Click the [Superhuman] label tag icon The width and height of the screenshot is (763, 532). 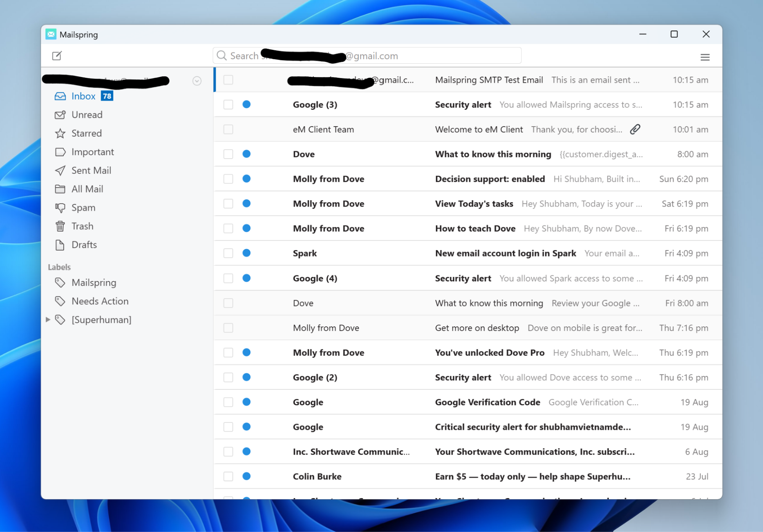(x=60, y=320)
